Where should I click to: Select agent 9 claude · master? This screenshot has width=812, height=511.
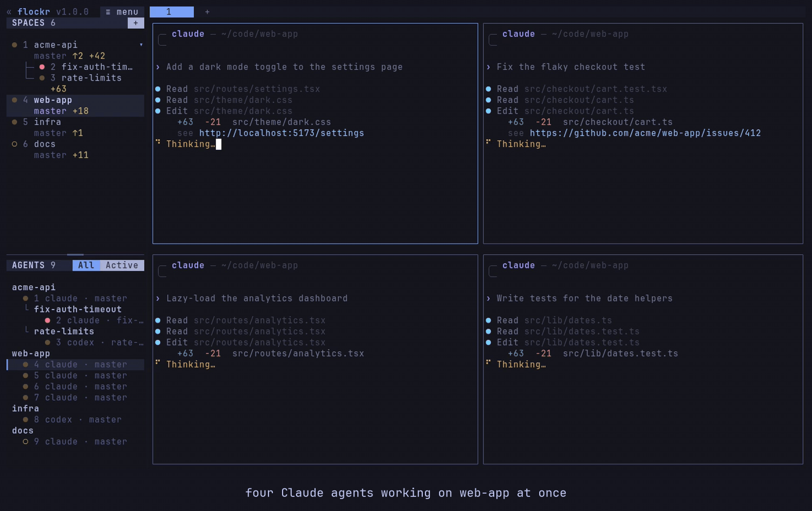click(x=75, y=442)
